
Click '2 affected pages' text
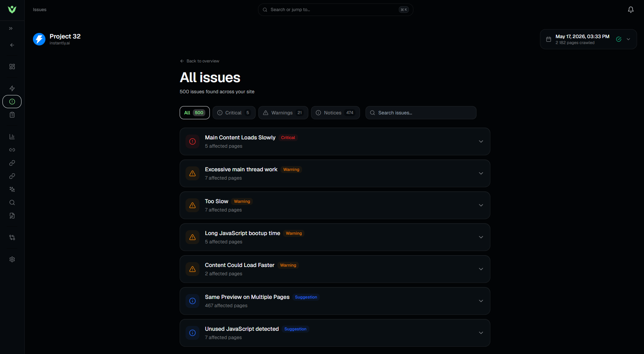tap(224, 274)
